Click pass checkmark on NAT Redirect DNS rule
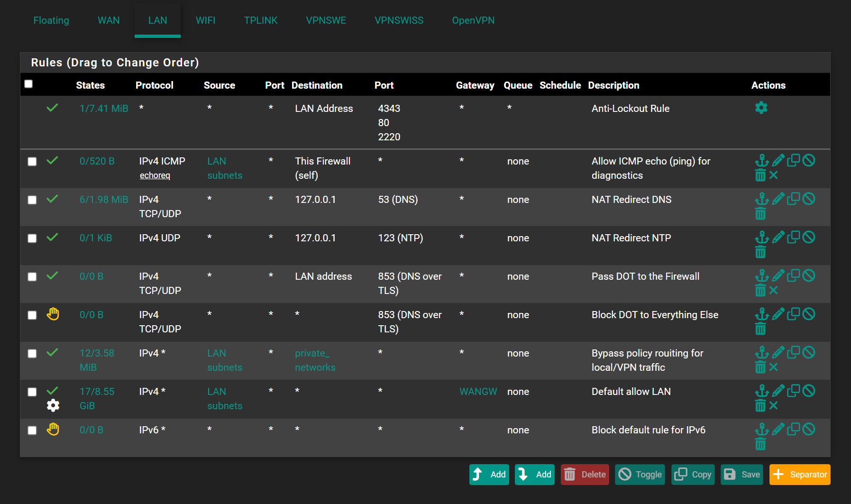 53,199
